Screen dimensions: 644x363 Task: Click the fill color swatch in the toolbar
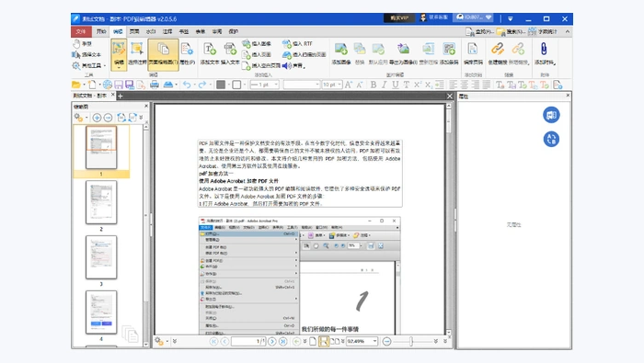click(x=221, y=85)
